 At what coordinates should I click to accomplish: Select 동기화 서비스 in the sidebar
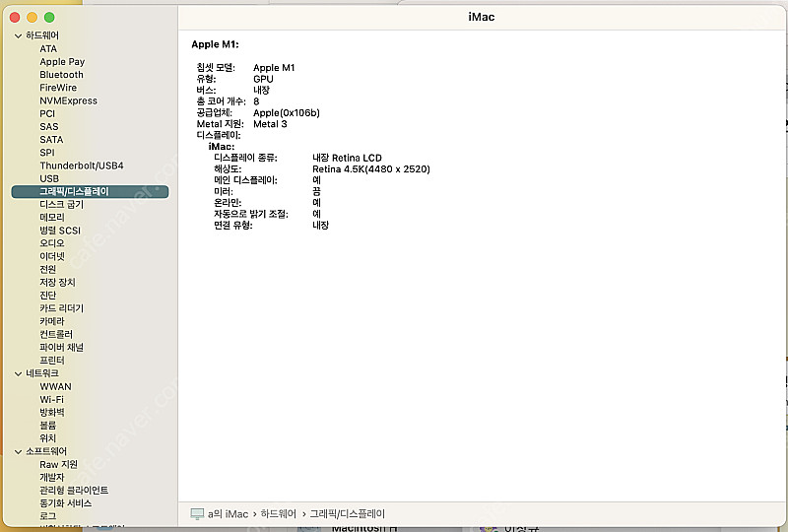point(65,503)
